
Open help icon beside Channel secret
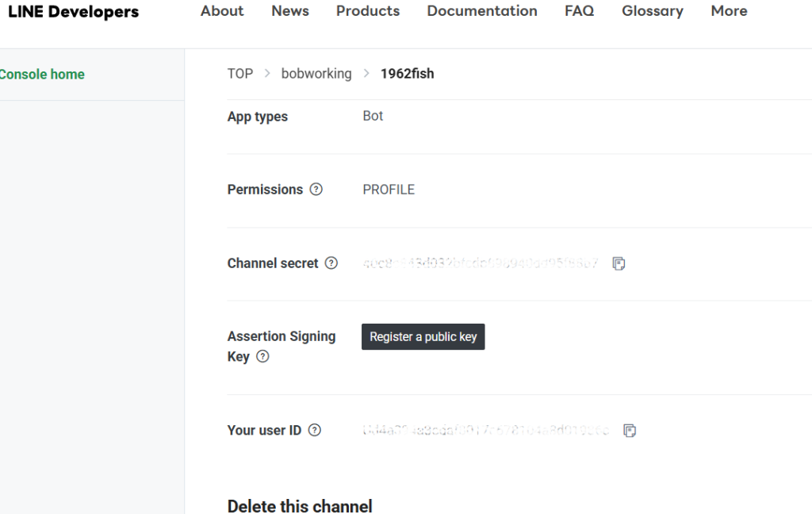(331, 263)
